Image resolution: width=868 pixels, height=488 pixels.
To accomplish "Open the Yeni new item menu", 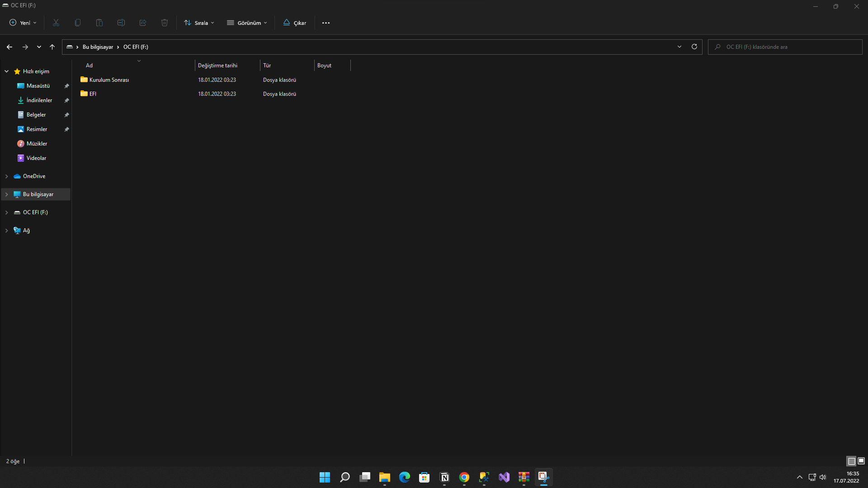I will pos(23,23).
